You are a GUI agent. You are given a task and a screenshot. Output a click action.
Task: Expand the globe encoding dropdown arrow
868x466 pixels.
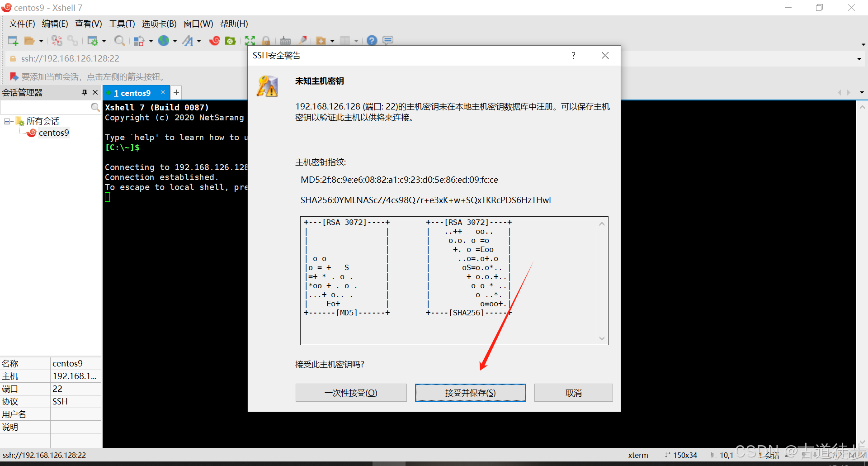[175, 41]
